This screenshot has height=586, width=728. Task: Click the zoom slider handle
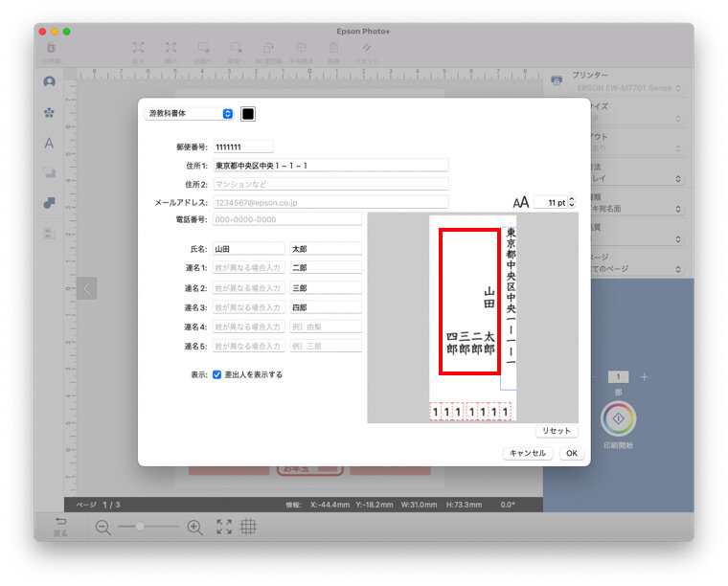(139, 527)
